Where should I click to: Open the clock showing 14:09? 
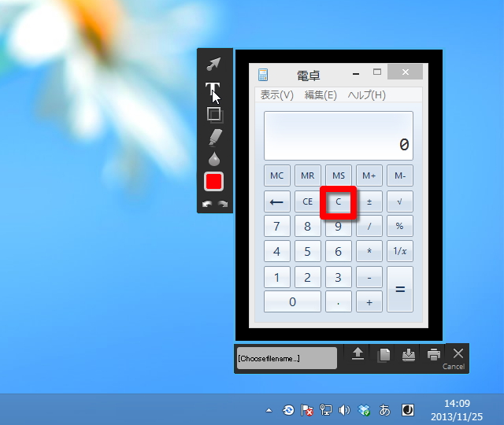pyautogui.click(x=457, y=410)
